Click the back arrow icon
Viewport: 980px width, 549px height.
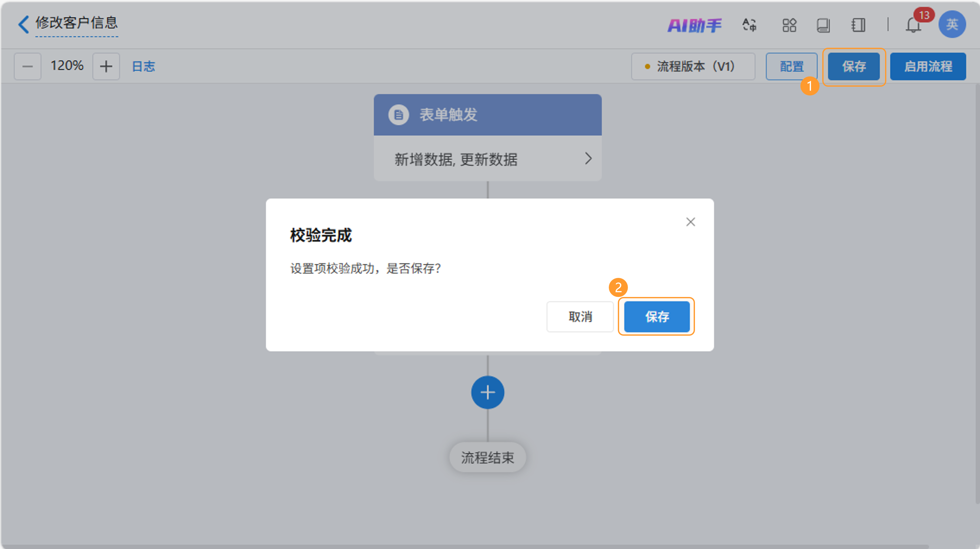pos(24,24)
